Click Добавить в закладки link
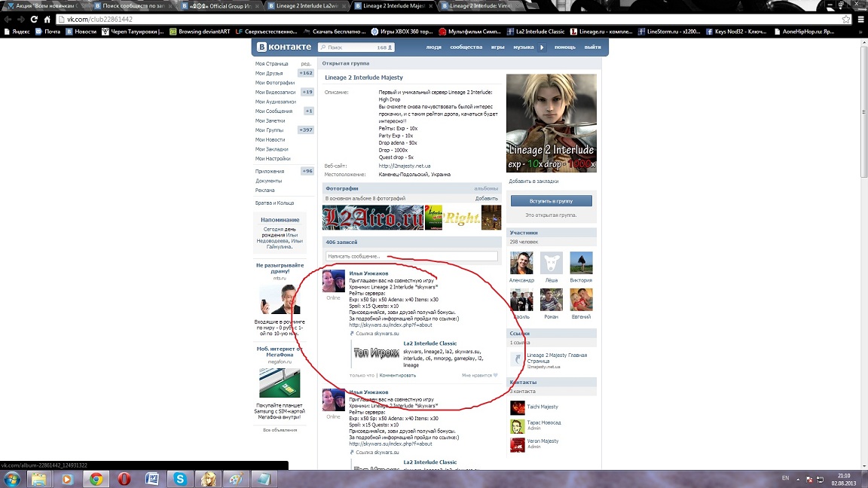This screenshot has width=868, height=488. 533,181
